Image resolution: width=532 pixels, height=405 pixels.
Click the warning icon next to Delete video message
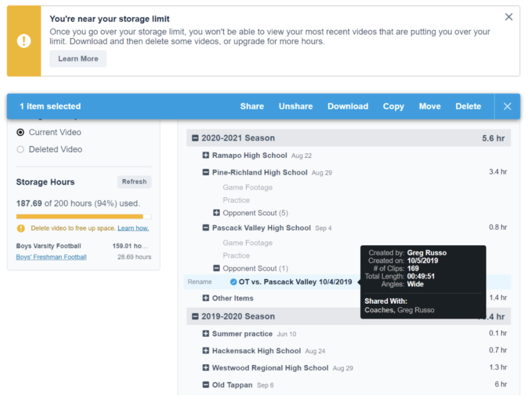point(21,228)
